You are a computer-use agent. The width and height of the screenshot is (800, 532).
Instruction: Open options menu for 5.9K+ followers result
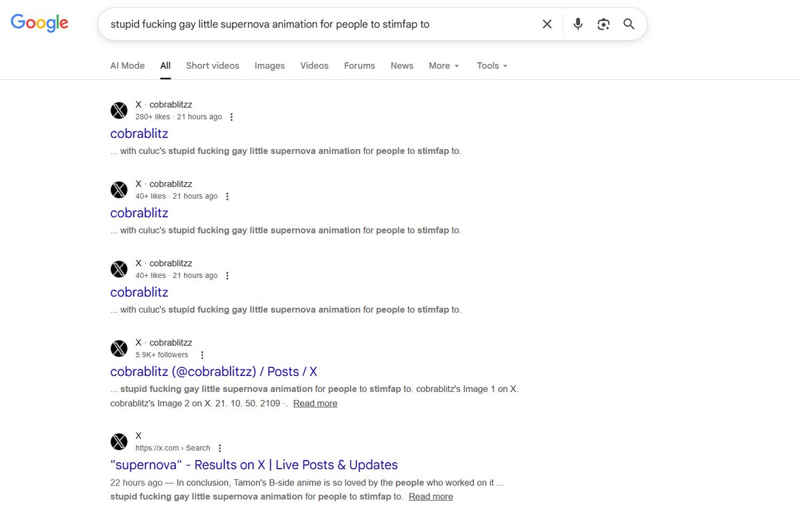(x=202, y=355)
